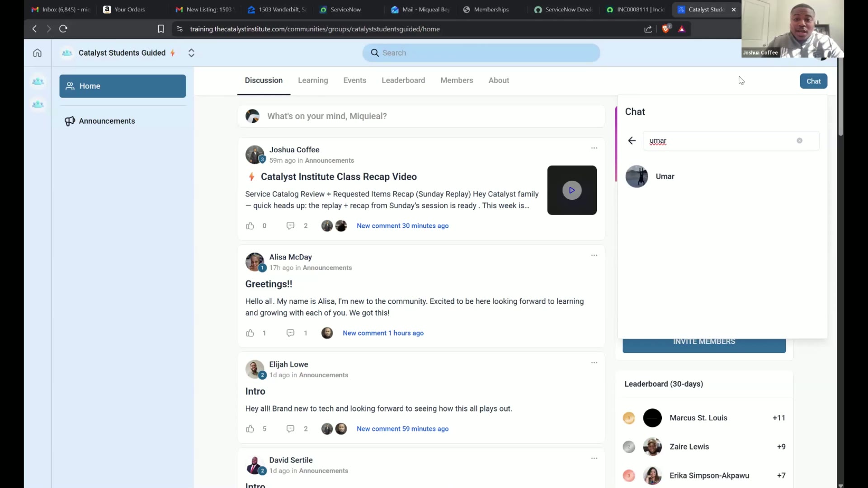View the Members tab

click(457, 80)
